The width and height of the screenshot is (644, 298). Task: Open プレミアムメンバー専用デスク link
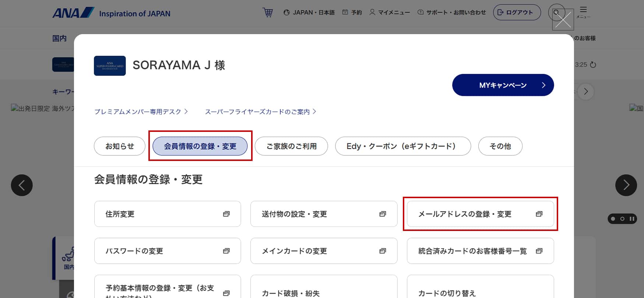141,112
